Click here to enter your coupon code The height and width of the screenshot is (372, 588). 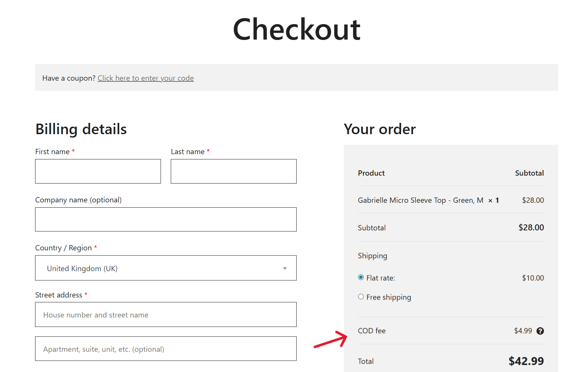coord(145,78)
